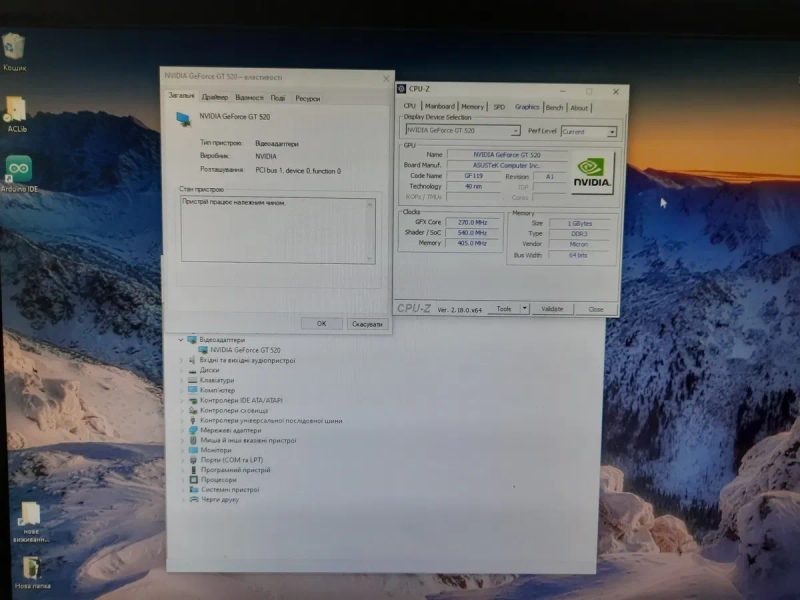Switch to the CPU tab in CPU-Z

410,106
